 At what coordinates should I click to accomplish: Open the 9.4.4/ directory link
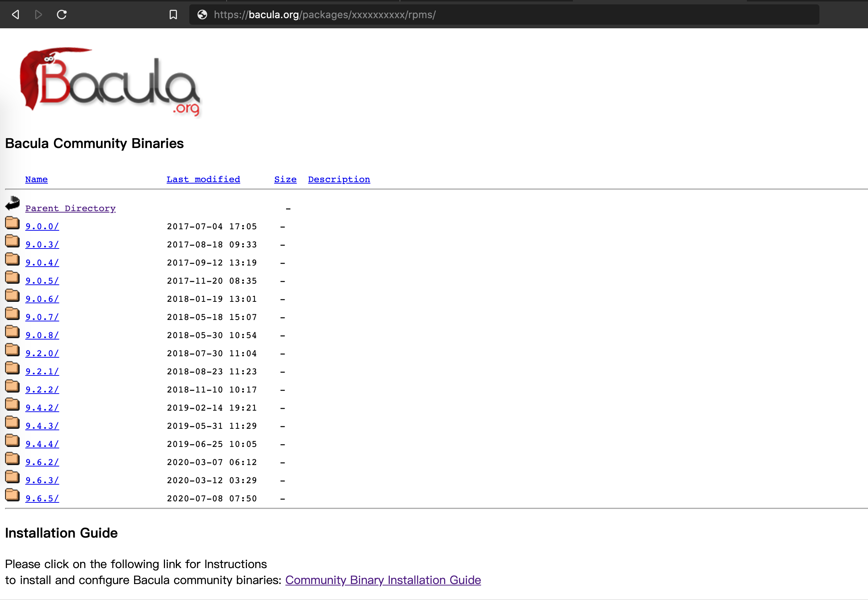(x=42, y=444)
